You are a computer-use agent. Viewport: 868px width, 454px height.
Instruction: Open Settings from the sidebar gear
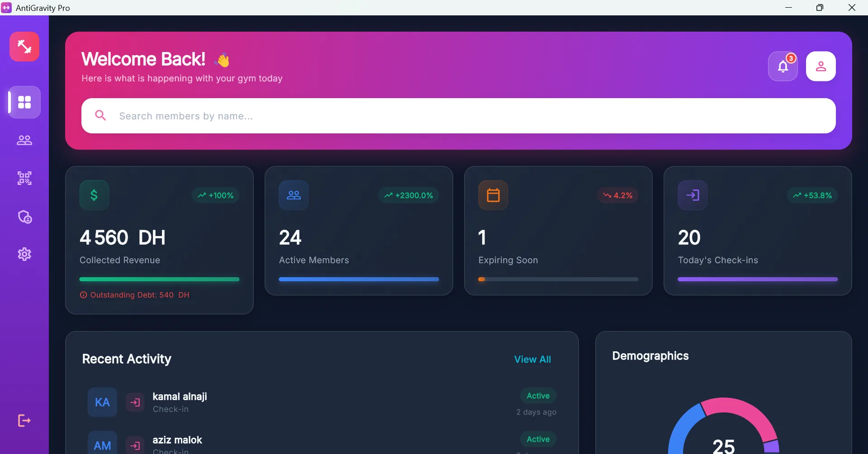click(x=24, y=254)
